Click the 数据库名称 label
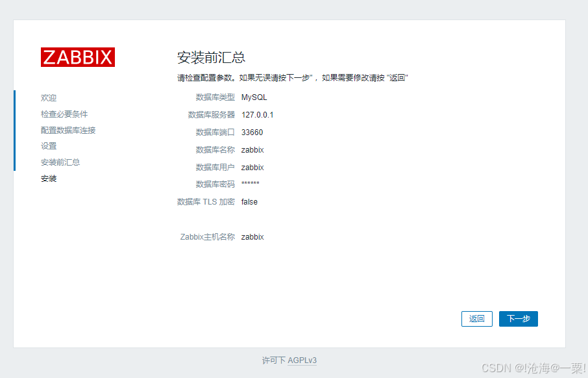588x378 pixels. pyautogui.click(x=215, y=150)
